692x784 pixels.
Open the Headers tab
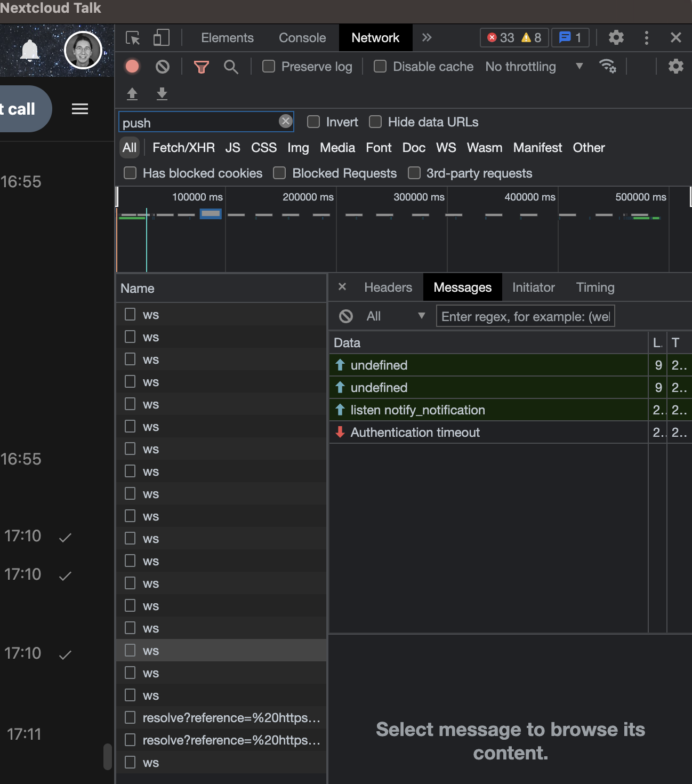point(388,287)
